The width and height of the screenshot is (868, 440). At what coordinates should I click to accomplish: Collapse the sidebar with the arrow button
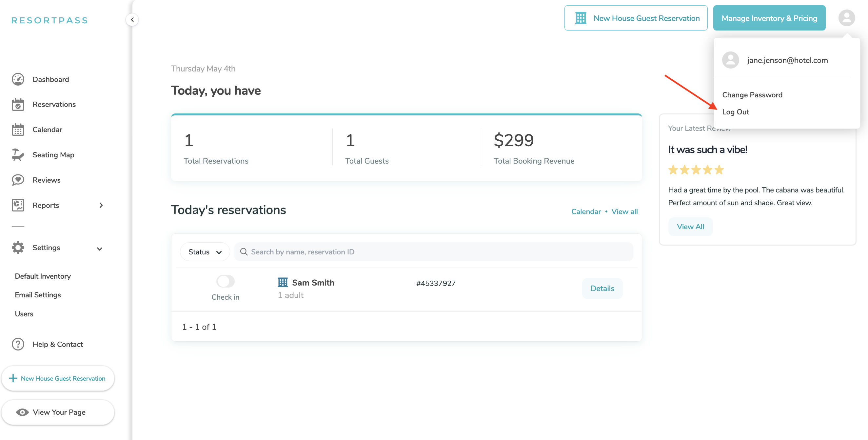(x=132, y=20)
